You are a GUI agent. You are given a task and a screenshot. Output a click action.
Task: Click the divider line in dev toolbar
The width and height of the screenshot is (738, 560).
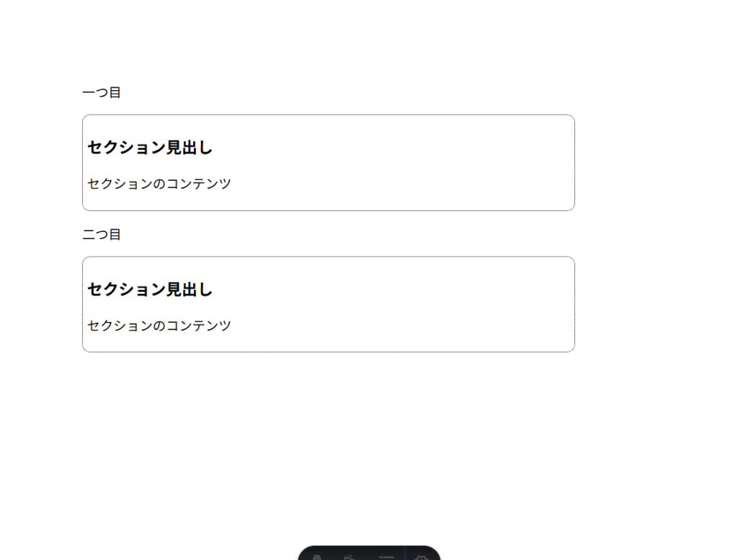405,556
